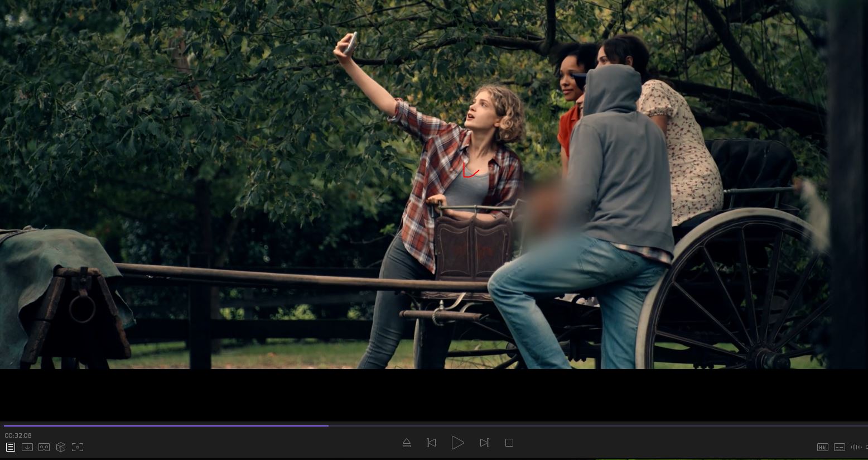Image resolution: width=868 pixels, height=460 pixels.
Task: Open the playlist panel icon
Action: point(10,447)
